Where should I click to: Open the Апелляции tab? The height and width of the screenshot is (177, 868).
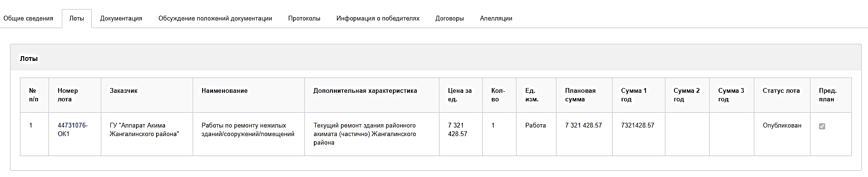click(x=496, y=19)
